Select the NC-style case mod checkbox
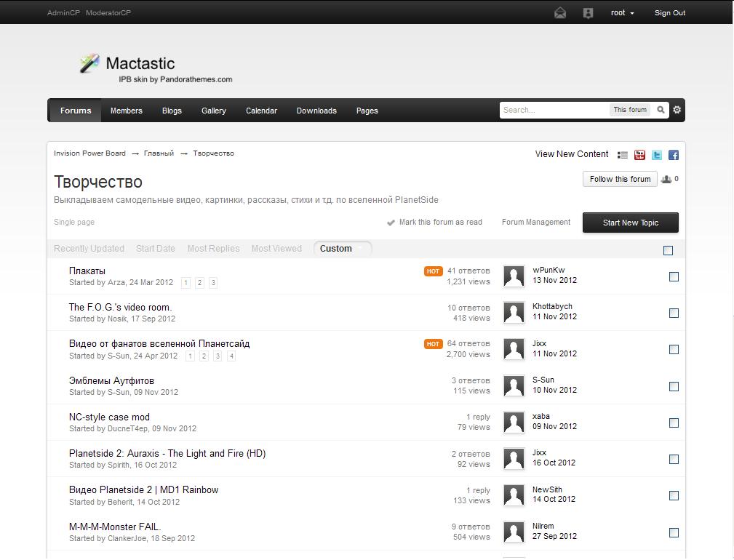 pyautogui.click(x=674, y=423)
